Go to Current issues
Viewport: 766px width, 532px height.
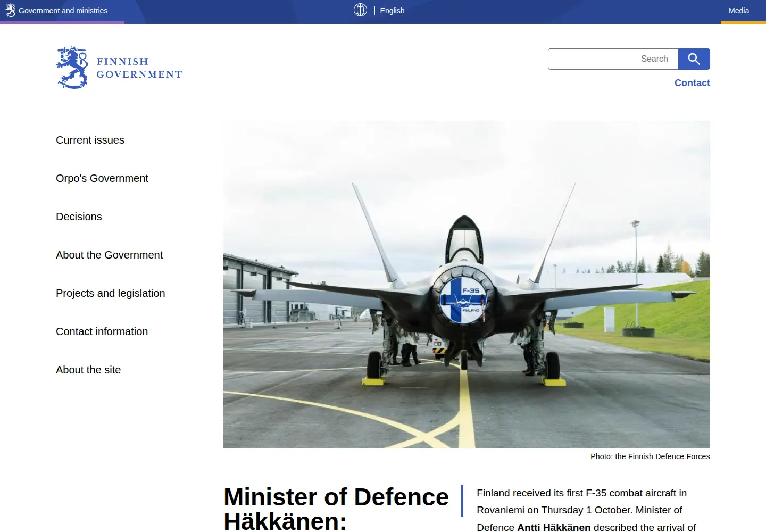tap(90, 140)
